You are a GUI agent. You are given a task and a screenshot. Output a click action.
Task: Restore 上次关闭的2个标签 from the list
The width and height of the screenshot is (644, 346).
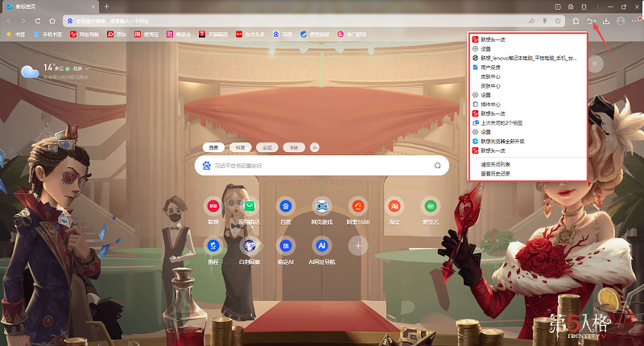click(x=528, y=123)
